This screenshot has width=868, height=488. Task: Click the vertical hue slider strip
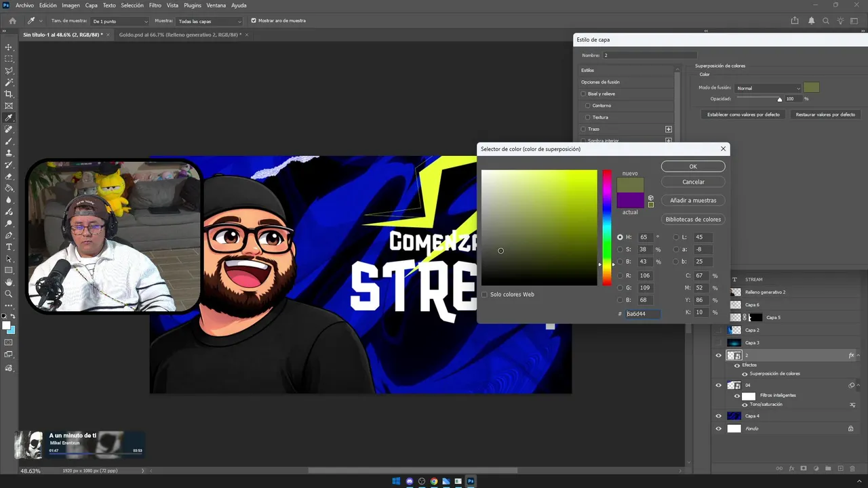click(607, 228)
